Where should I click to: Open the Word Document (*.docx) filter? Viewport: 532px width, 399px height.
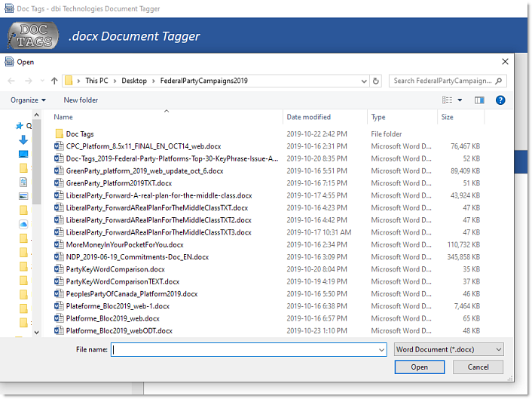point(448,349)
